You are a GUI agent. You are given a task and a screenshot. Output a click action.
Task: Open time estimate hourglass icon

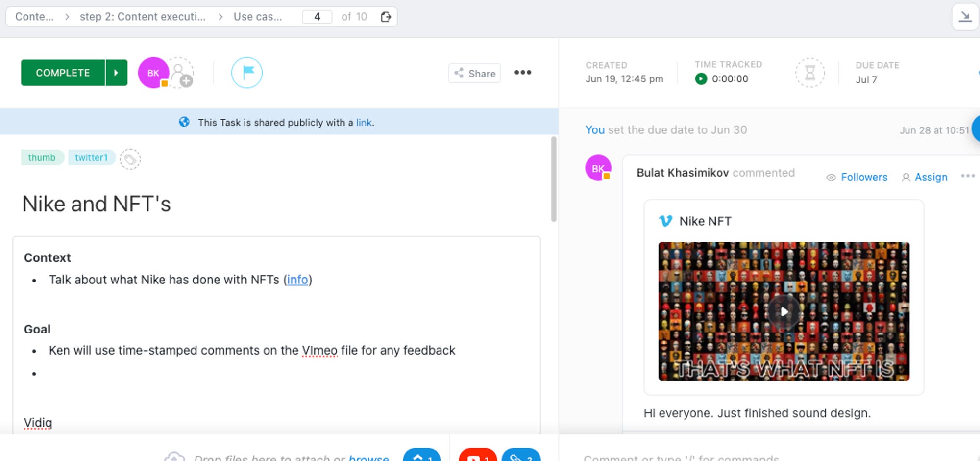click(x=810, y=73)
